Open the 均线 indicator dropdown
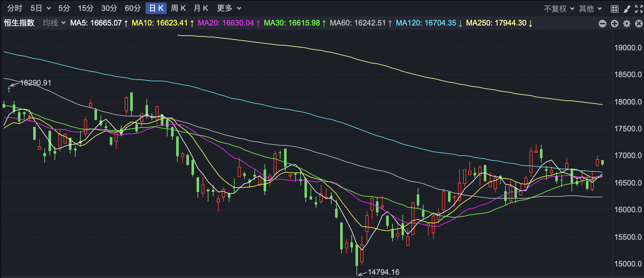Image resolution: width=644 pixels, height=278 pixels. tap(54, 23)
